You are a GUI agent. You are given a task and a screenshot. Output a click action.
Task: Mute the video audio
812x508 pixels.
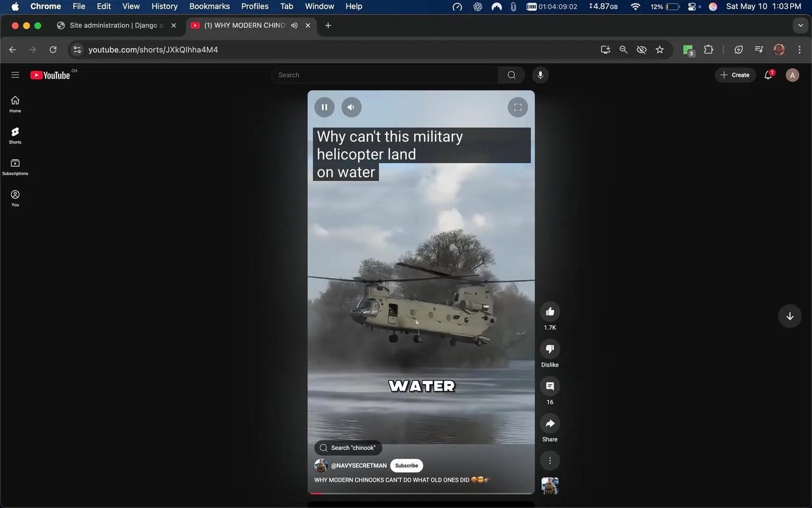[351, 107]
